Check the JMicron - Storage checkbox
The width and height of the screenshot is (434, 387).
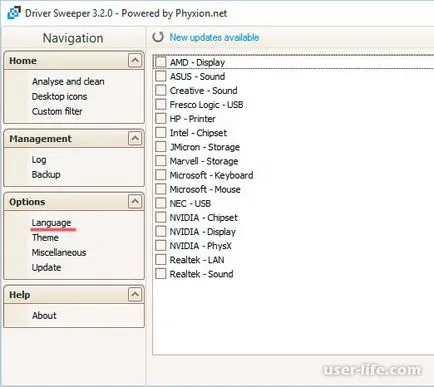pyautogui.click(x=161, y=147)
